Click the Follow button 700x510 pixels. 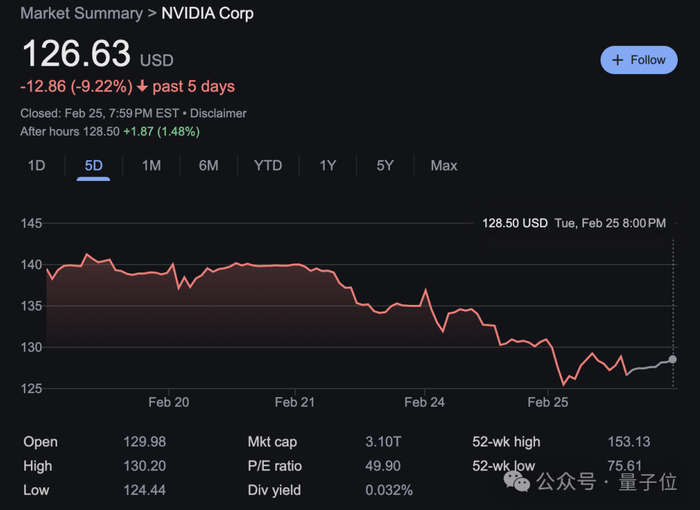click(639, 60)
